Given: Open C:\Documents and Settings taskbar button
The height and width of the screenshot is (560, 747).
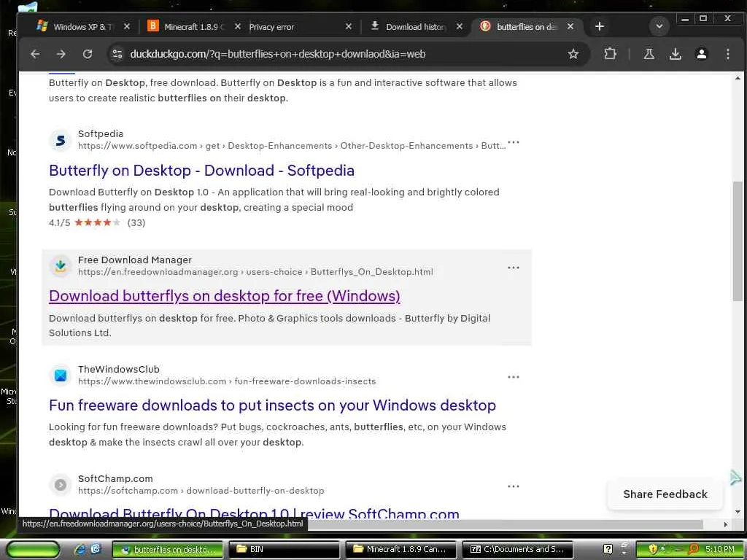Looking at the screenshot, I should pos(517,550).
